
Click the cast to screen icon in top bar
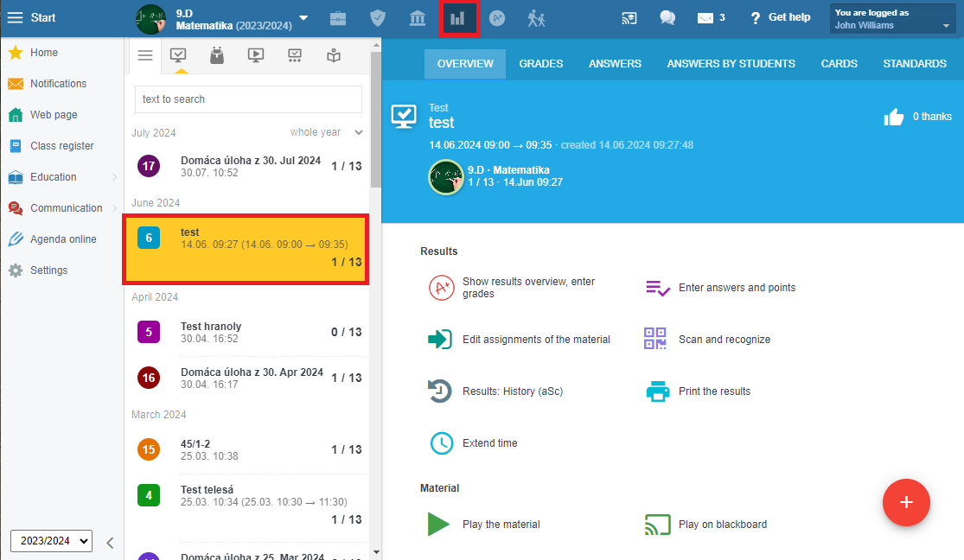coord(629,18)
